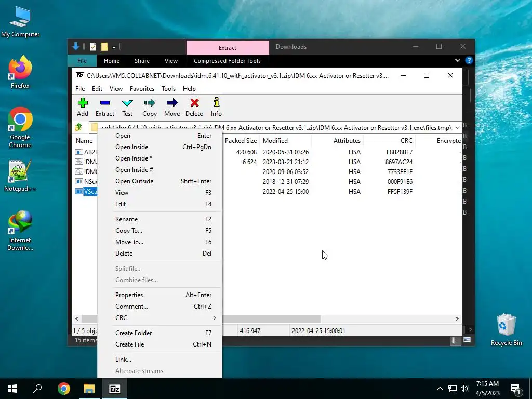This screenshot has width=532, height=399.
Task: Choose Copy To... in context menu
Action: pos(163,231)
